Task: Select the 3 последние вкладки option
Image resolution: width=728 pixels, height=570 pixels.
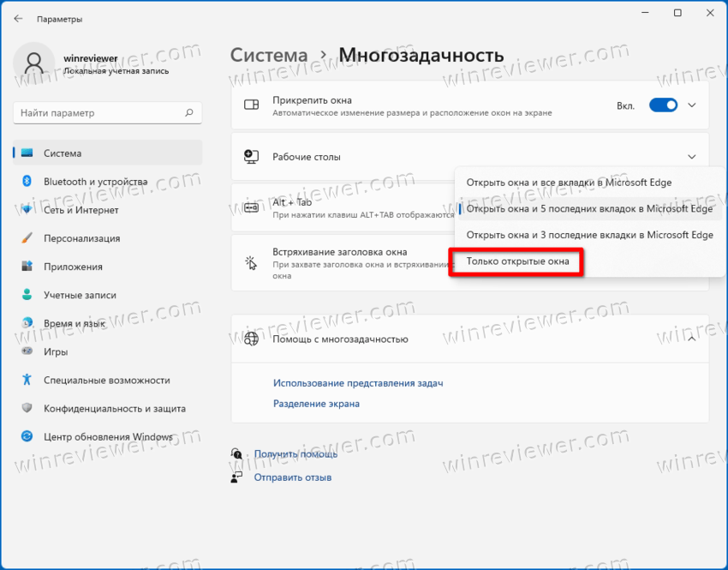Action: [589, 235]
